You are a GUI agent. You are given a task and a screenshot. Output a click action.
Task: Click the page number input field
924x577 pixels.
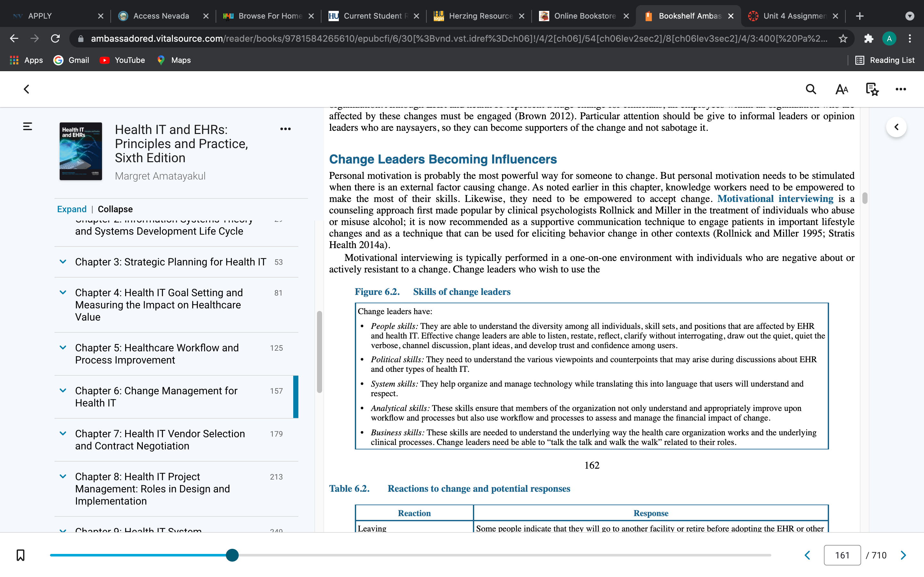(x=842, y=555)
